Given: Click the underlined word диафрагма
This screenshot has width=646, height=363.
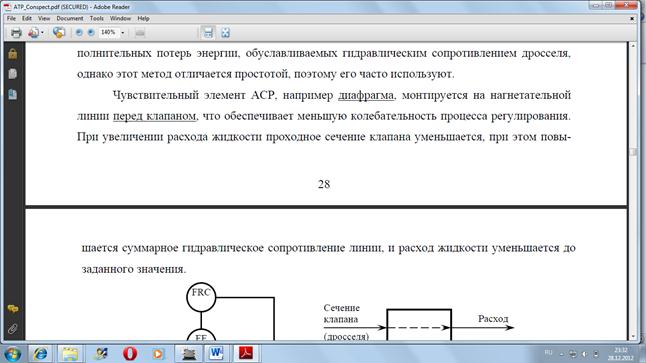Looking at the screenshot, I should click(x=366, y=96).
